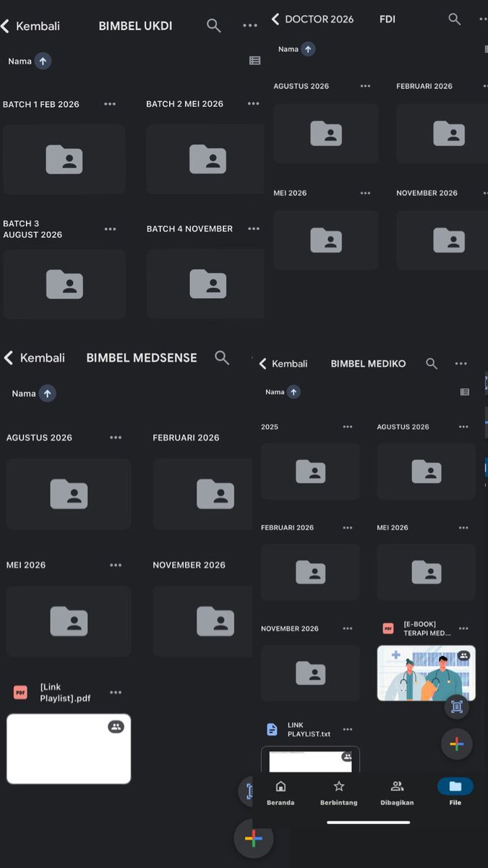Select the File tab
This screenshot has height=868, width=488.
(x=455, y=792)
